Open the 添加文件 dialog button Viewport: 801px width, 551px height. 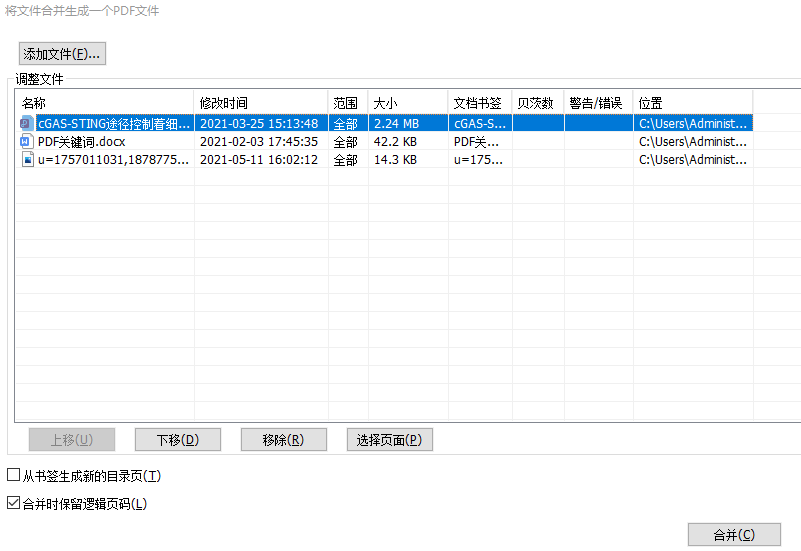[62, 54]
